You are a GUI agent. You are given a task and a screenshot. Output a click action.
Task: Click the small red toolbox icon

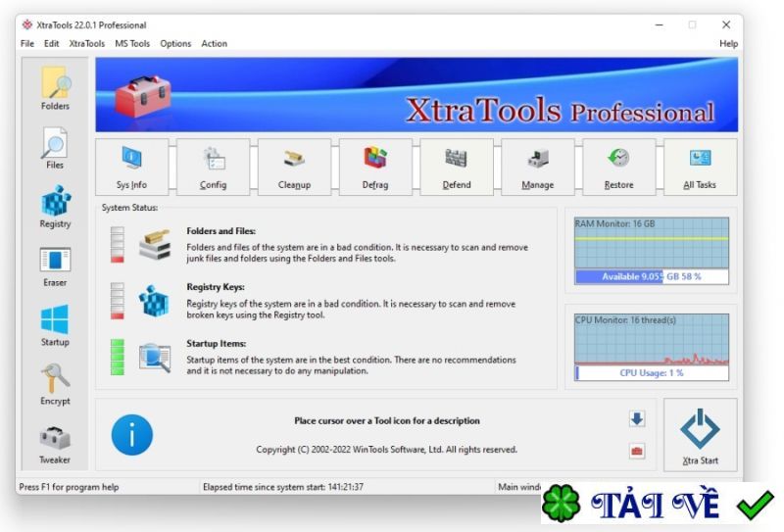click(636, 451)
